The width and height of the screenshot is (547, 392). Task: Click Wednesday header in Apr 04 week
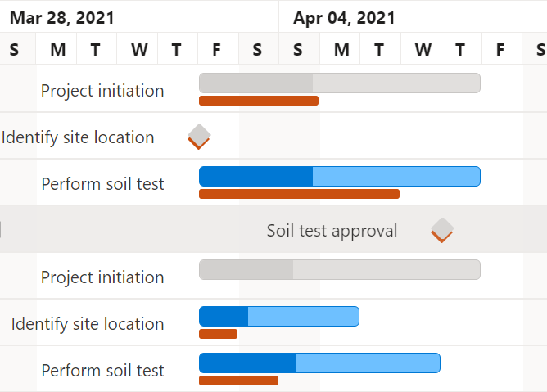pyautogui.click(x=423, y=50)
